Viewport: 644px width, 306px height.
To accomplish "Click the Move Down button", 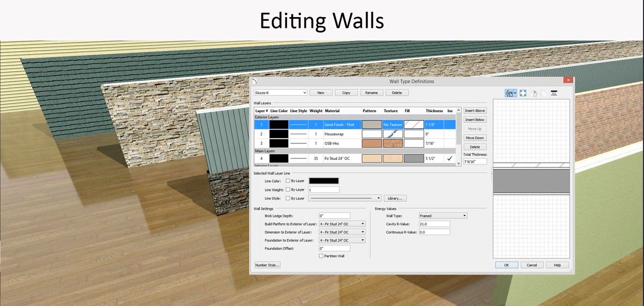I will (x=475, y=138).
